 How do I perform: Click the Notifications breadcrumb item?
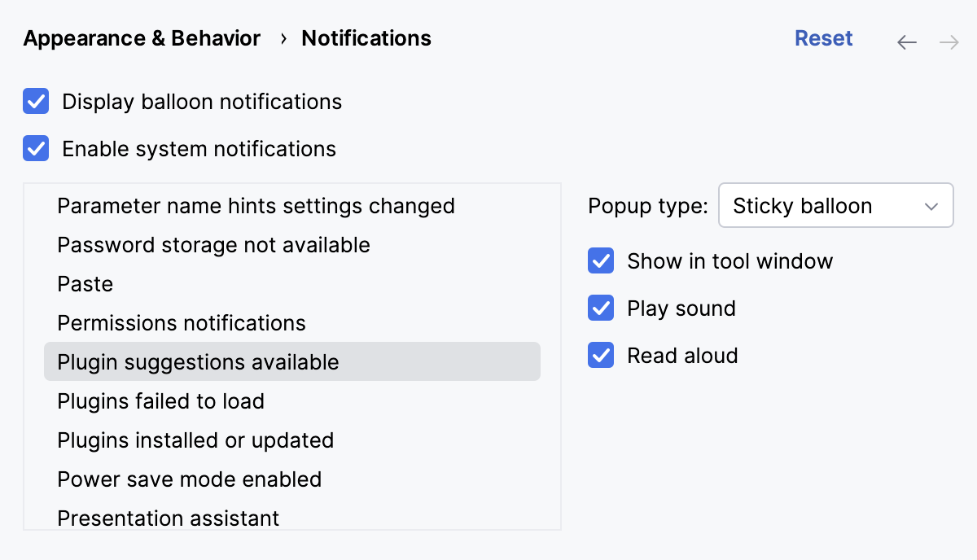(366, 37)
